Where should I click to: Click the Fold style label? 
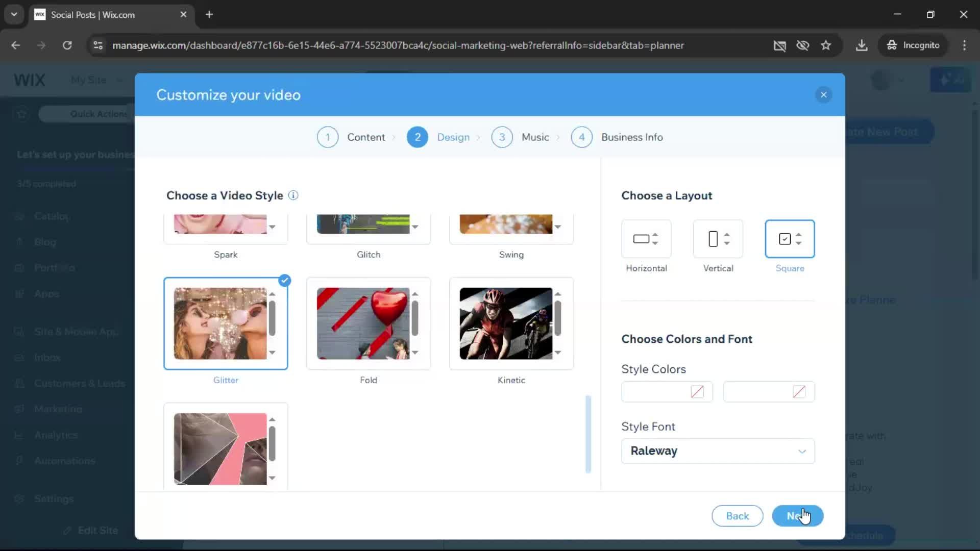coord(369,380)
